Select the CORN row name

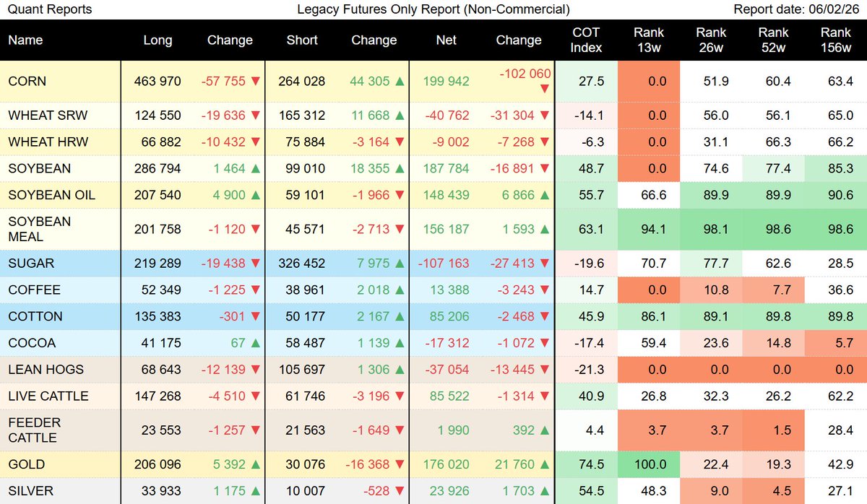click(x=27, y=82)
